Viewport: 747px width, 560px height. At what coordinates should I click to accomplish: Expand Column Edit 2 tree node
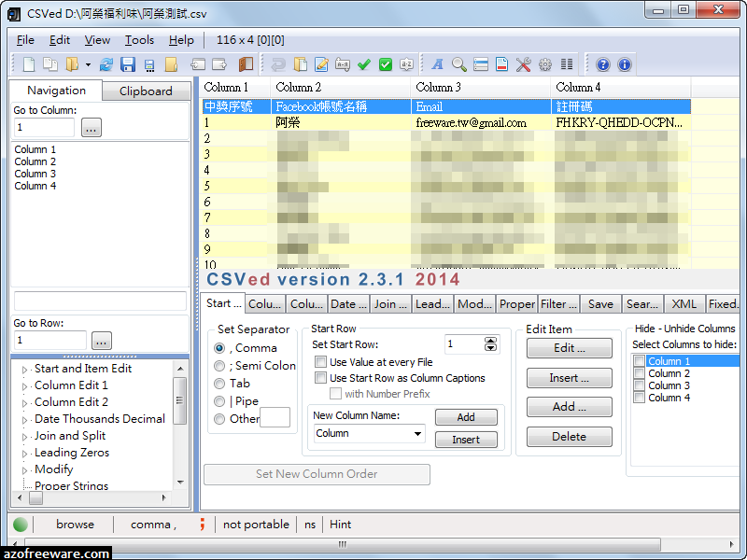tap(25, 403)
